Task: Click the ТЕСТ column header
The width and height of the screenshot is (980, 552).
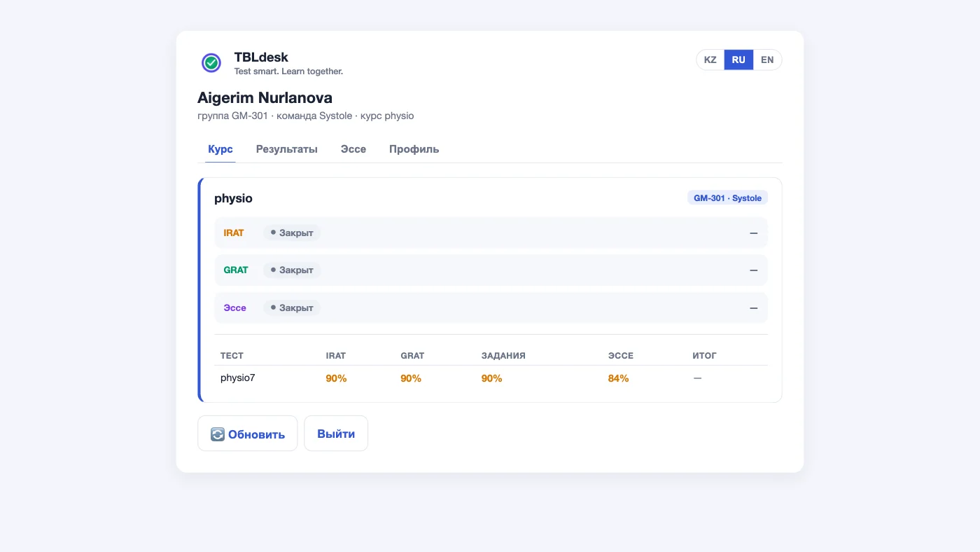Action: (232, 356)
